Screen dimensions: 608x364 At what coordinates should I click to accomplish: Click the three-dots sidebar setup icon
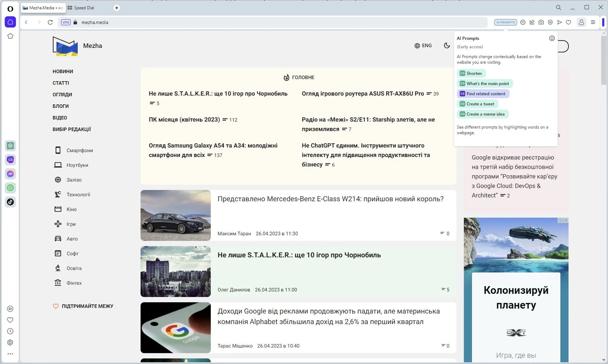[x=10, y=354]
